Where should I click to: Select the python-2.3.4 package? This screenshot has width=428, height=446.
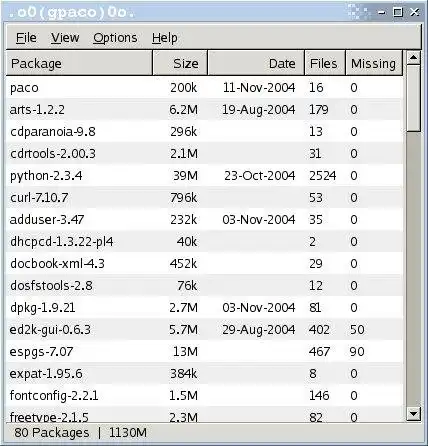click(204, 175)
